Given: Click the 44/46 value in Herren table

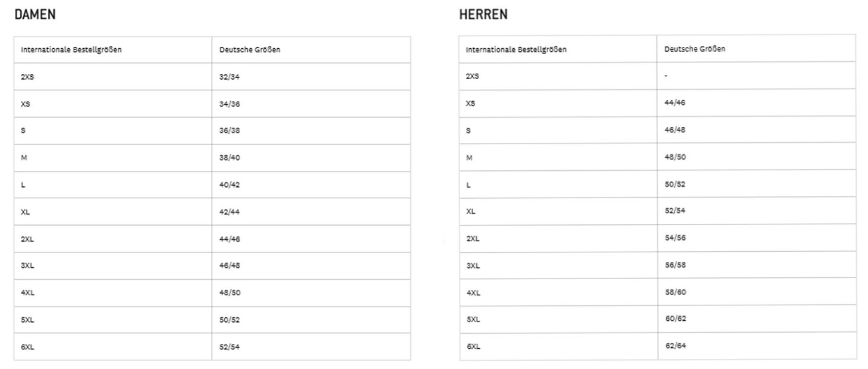Looking at the screenshot, I should pos(675,102).
